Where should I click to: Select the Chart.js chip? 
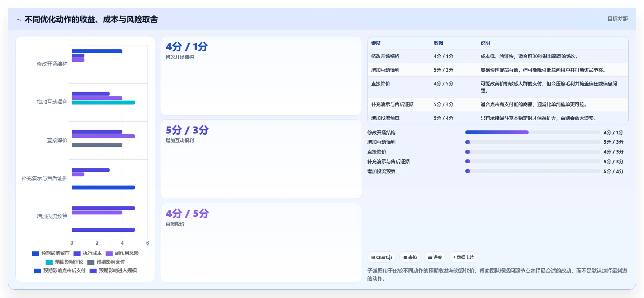(382, 257)
